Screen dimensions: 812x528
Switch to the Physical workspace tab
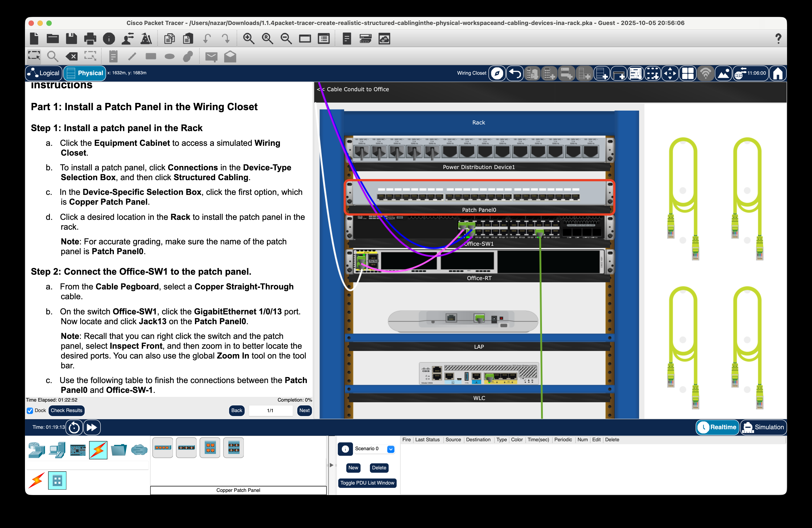(x=85, y=73)
